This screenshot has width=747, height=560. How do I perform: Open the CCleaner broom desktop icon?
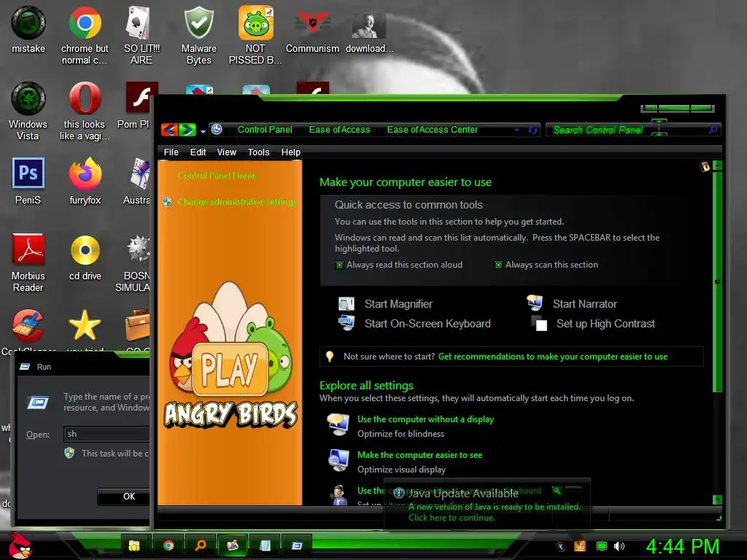(x=28, y=326)
